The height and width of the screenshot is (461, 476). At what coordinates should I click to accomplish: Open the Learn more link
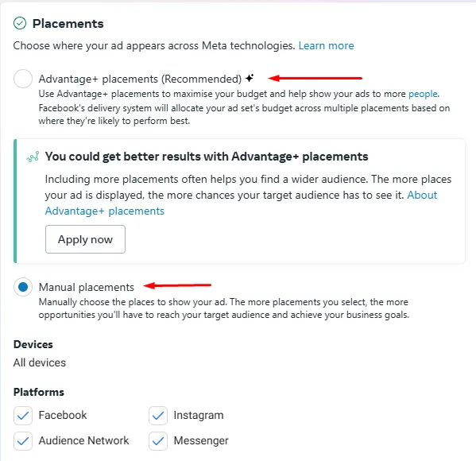pyautogui.click(x=326, y=45)
